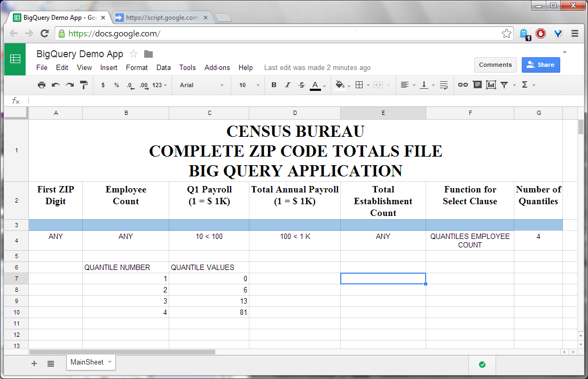Select row 7 header
588x379 pixels.
17,279
